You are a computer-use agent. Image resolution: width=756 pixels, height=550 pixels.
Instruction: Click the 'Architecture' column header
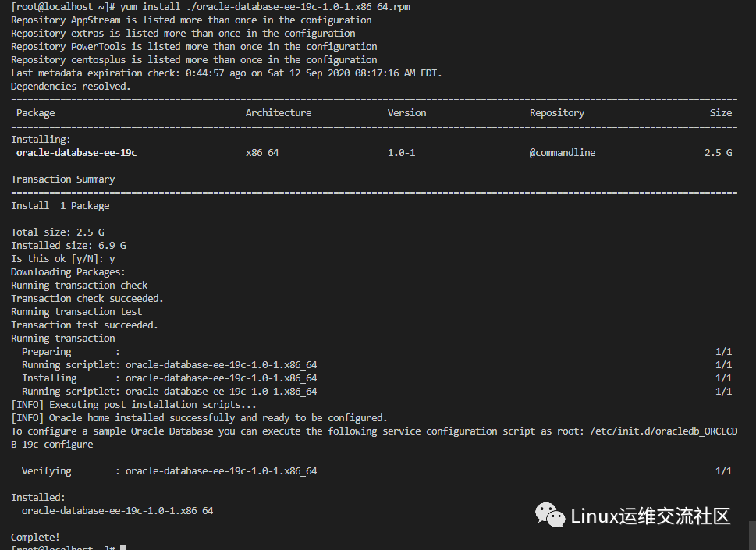tap(279, 113)
